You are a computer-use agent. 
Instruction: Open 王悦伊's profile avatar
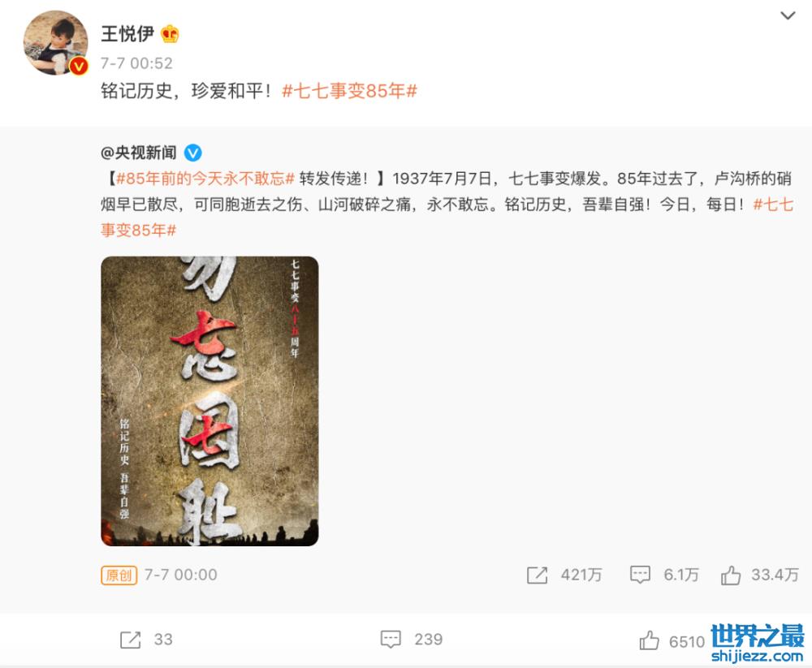click(55, 42)
